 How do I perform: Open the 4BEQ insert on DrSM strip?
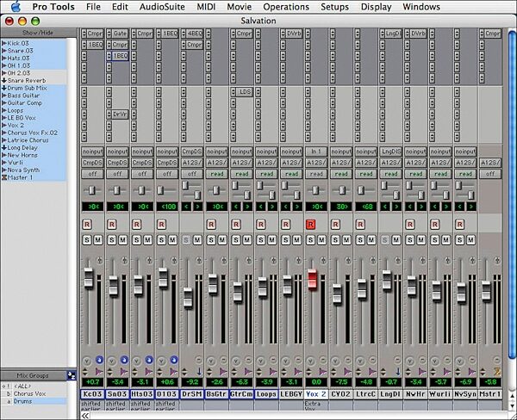195,34
